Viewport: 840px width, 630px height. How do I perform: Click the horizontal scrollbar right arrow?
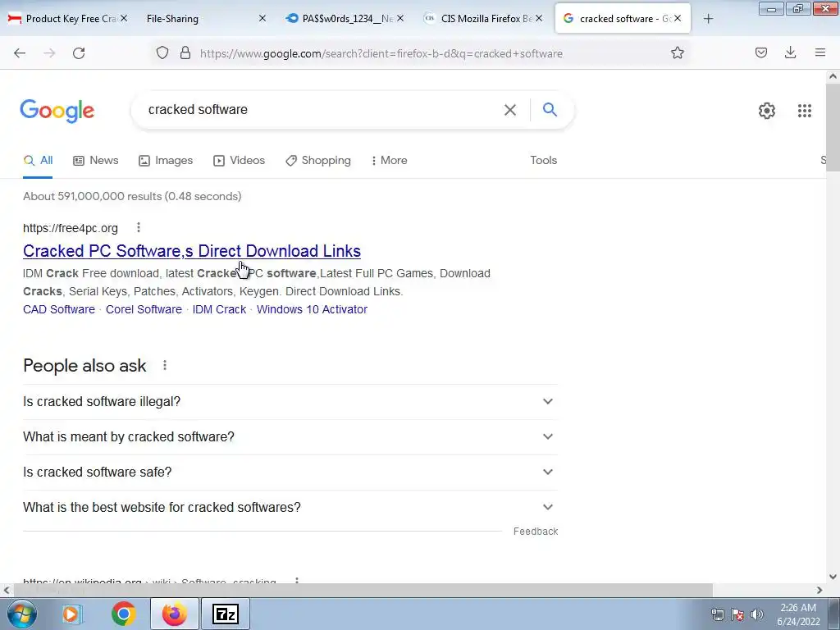click(819, 590)
